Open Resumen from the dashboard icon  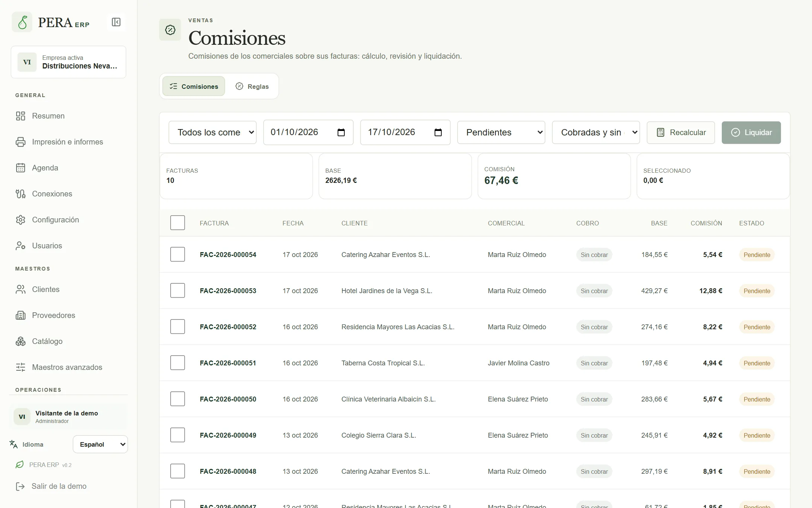[x=21, y=116]
